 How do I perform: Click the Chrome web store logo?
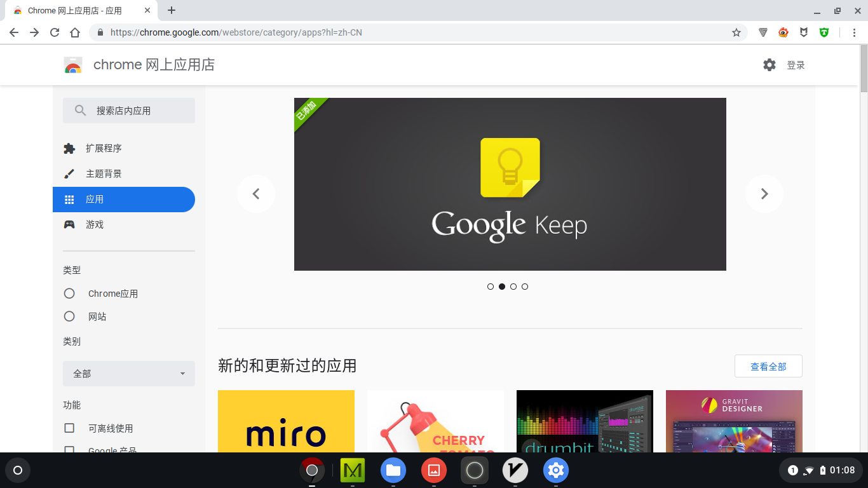(73, 65)
